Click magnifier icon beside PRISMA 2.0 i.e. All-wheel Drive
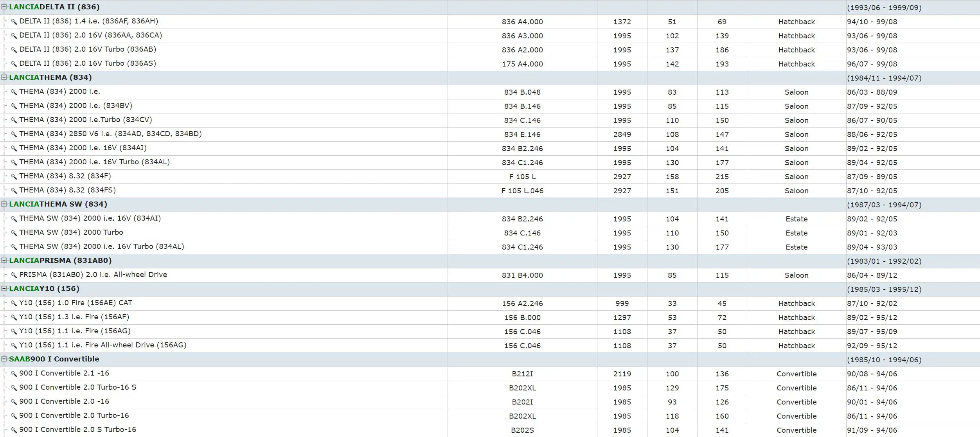The height and width of the screenshot is (437, 980). click(14, 275)
